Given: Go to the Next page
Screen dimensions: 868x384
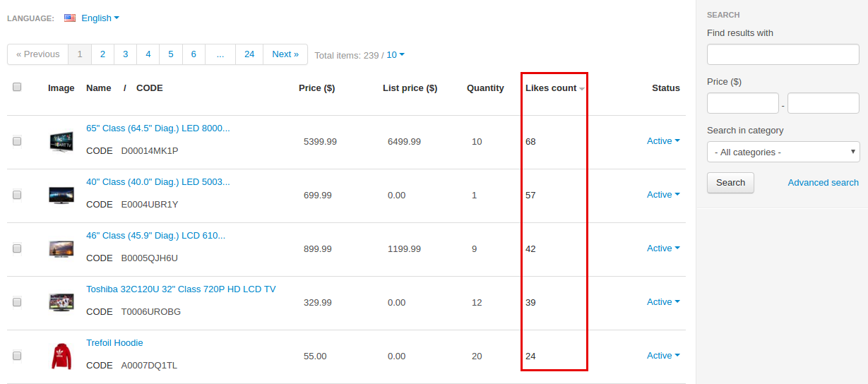Looking at the screenshot, I should pyautogui.click(x=285, y=54).
